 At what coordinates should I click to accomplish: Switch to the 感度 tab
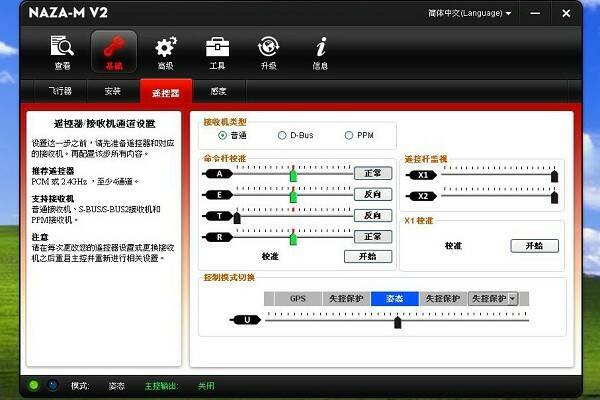pyautogui.click(x=218, y=91)
